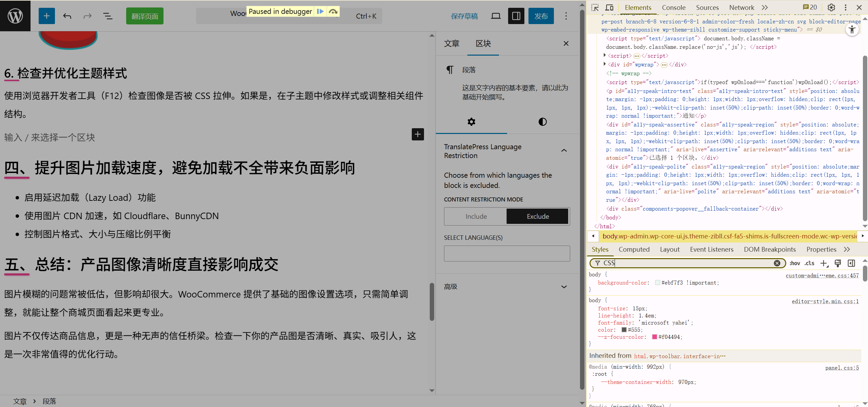This screenshot has width=868, height=407.
Task: Collapse the TranslatePress Language Restriction section
Action: click(x=564, y=150)
